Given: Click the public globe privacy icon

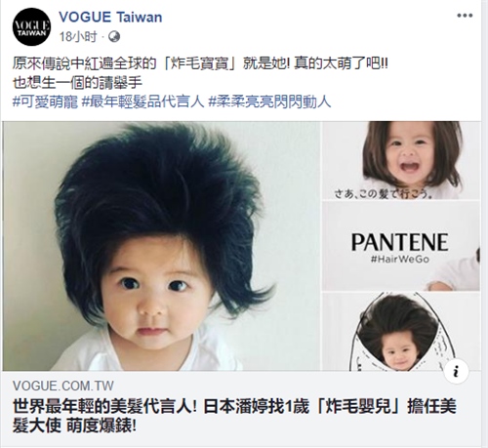Looking at the screenshot, I should coord(114,37).
